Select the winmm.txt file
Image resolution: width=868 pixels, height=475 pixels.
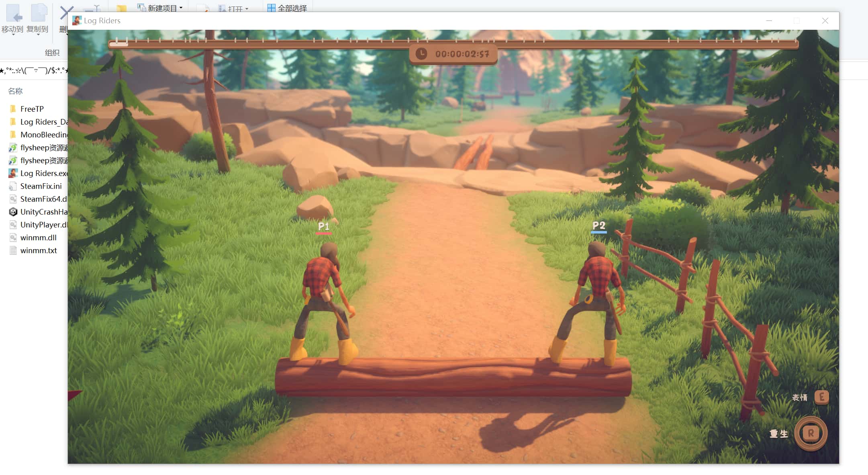coord(39,250)
